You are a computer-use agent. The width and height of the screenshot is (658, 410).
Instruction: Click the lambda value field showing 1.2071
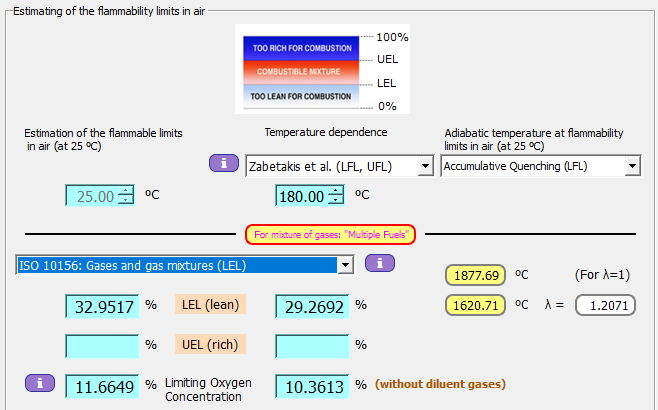(x=603, y=306)
